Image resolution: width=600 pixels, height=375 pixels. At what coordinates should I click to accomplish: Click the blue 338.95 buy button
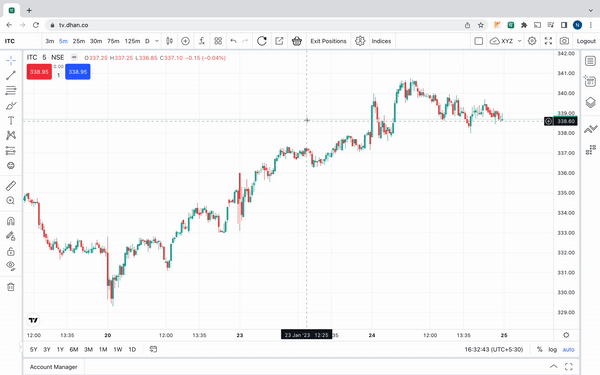tap(78, 72)
